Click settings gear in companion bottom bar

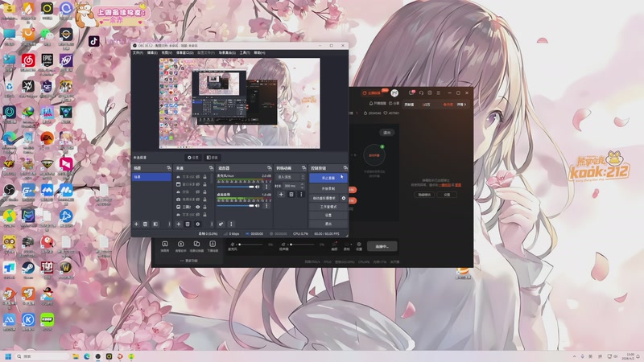coord(359,246)
